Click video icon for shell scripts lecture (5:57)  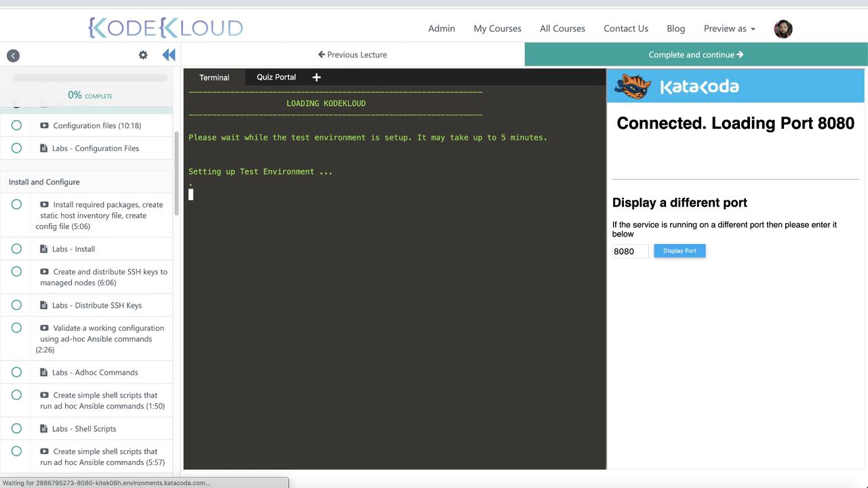(44, 451)
